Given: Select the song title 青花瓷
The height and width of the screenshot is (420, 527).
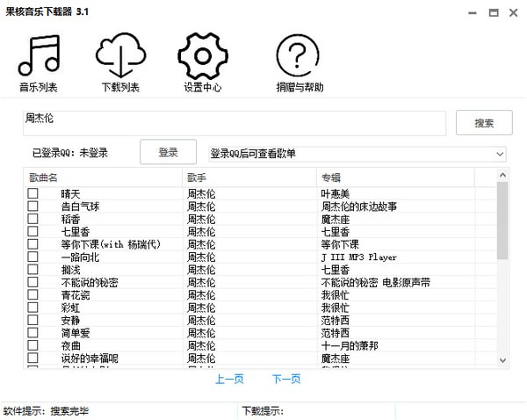Looking at the screenshot, I should 76,295.
